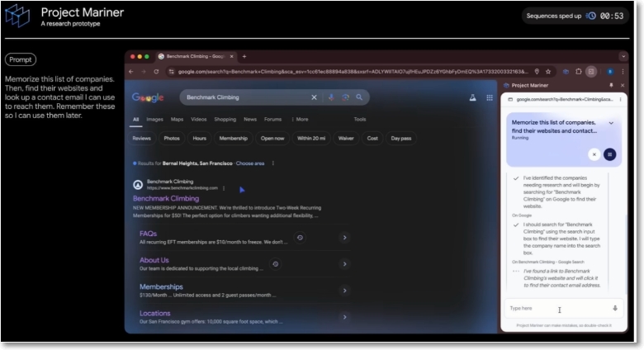Screen dimensions: 644x350
Task: Open the Google apps grid
Action: tap(490, 97)
